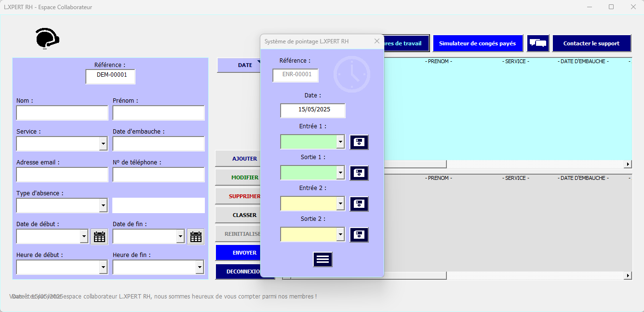Screen dimensions: 644x312
Task: Click the lower list horizontal scrollbar thumb
Action: click(x=369, y=276)
